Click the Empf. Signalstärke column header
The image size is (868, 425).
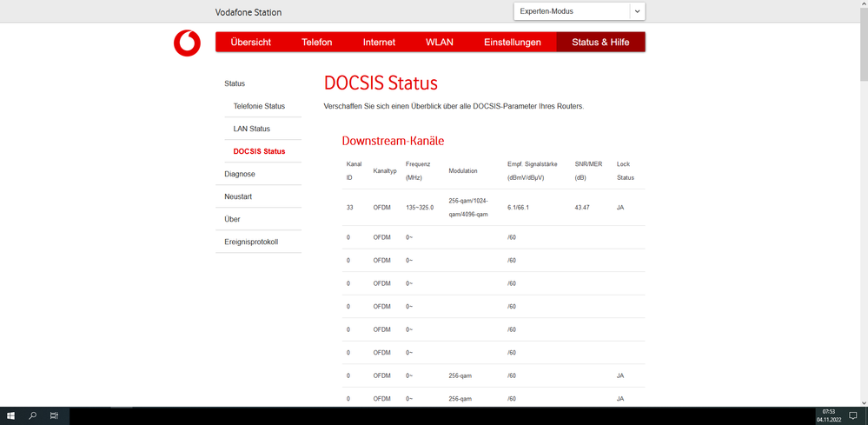tap(532, 171)
